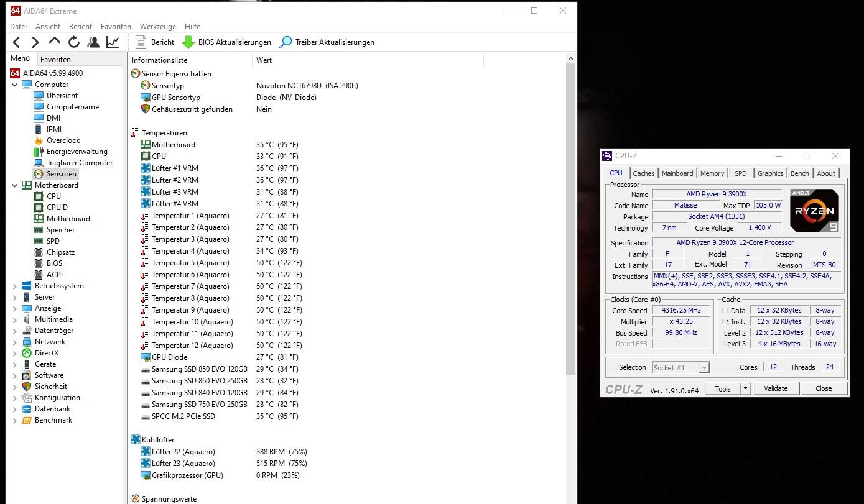Switch to Caches tab in CPU-Z
This screenshot has width=864, height=504.
click(x=644, y=173)
